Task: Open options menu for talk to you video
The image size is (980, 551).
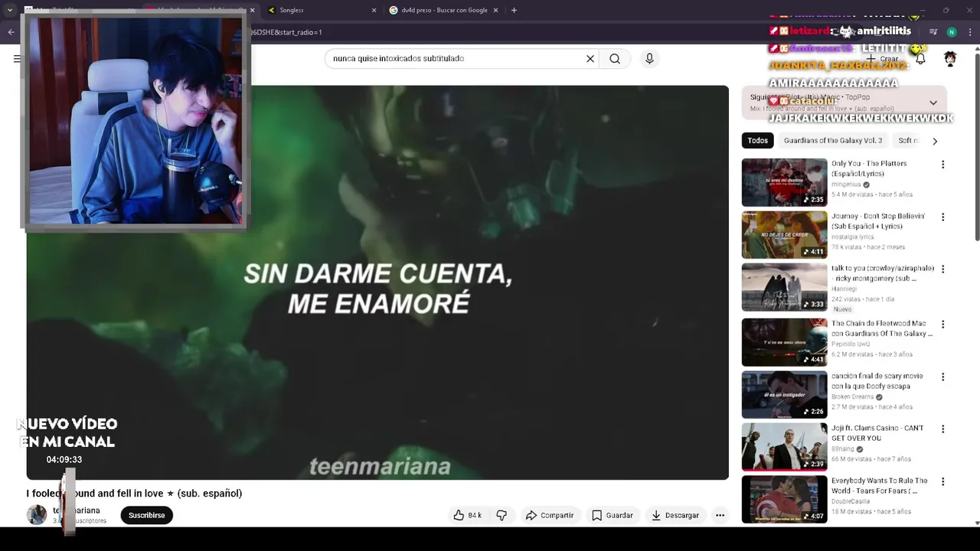Action: click(x=942, y=269)
